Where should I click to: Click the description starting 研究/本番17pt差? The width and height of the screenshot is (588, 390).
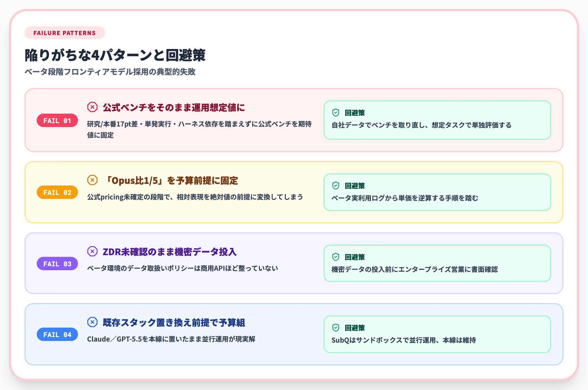199,130
